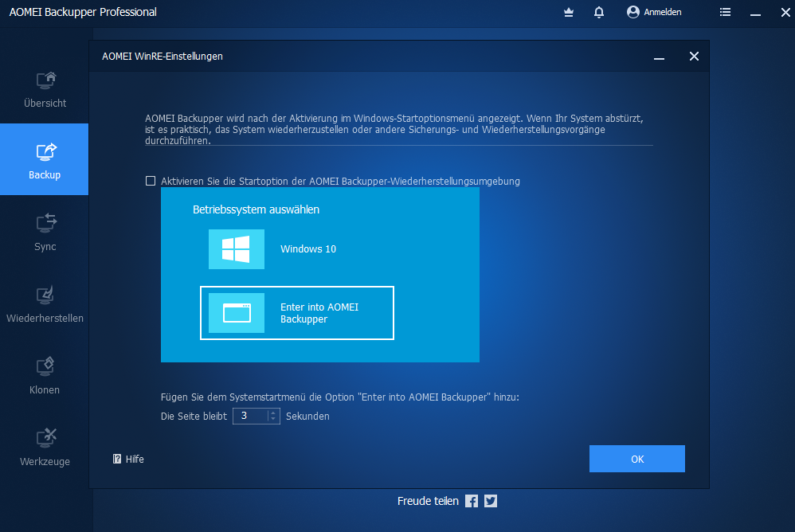This screenshot has width=795, height=532.
Task: Close the AOMEI Backupper Professional window
Action: pyautogui.click(x=785, y=12)
